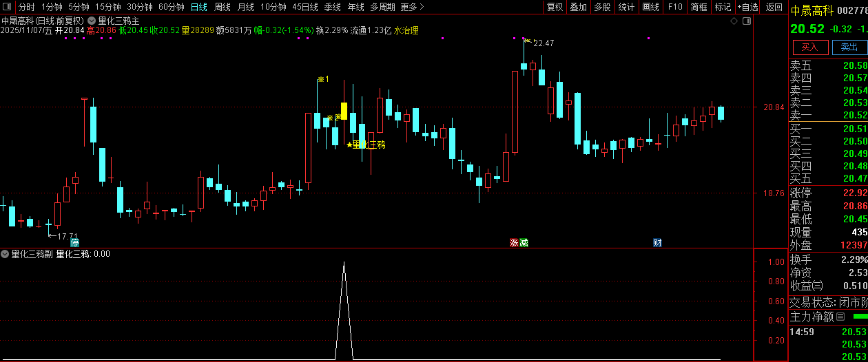Click the red 涨 event marker

point(514,242)
